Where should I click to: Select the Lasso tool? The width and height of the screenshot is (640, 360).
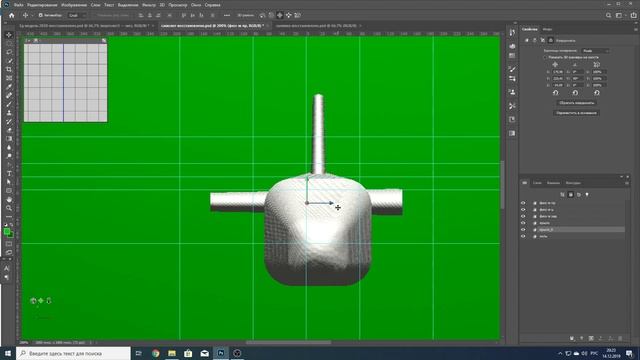click(x=9, y=52)
